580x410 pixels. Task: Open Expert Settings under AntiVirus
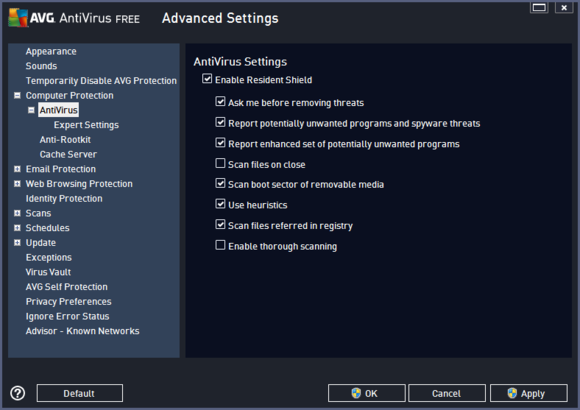86,125
